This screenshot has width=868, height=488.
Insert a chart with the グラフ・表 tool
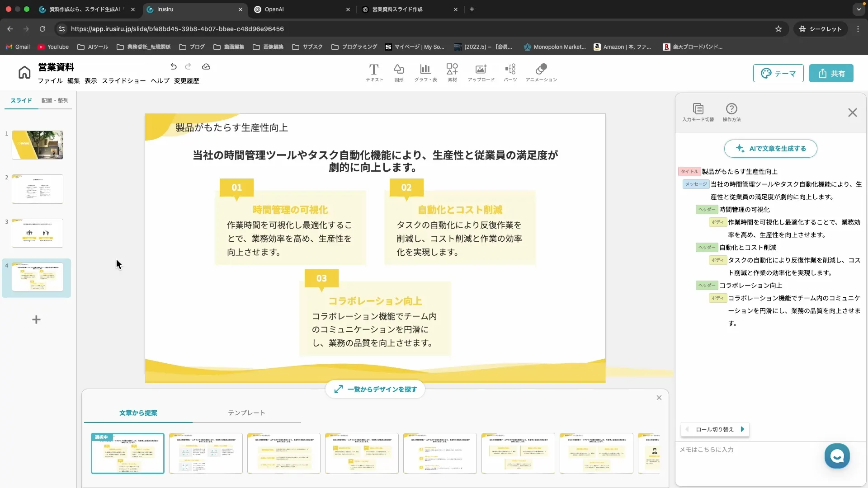pos(425,72)
